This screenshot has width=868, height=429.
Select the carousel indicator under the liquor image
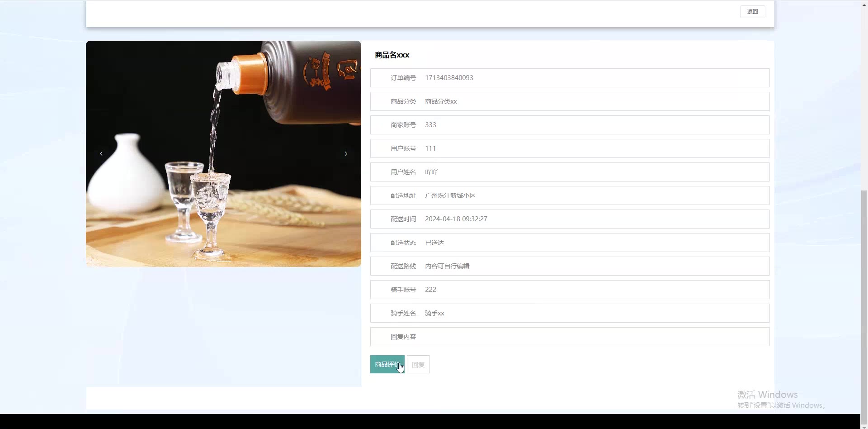pos(223,261)
